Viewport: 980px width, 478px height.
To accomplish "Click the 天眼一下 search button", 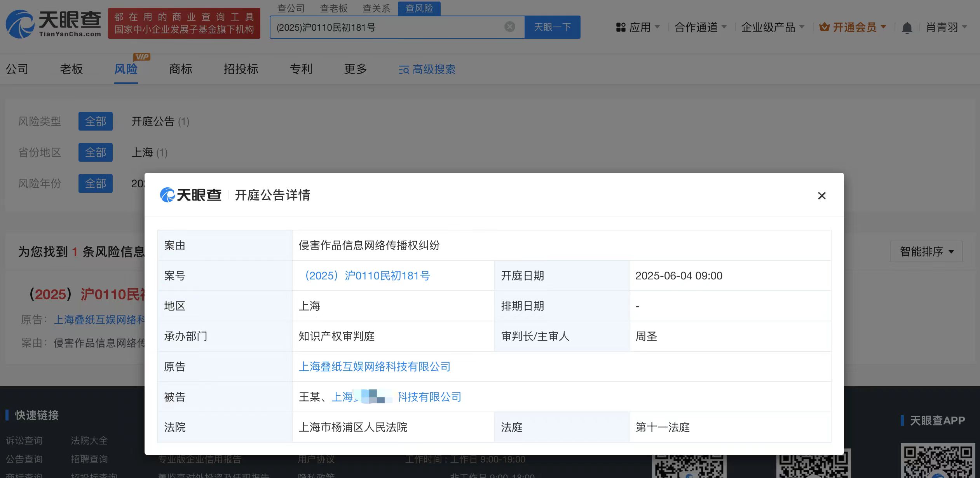I will [x=552, y=27].
